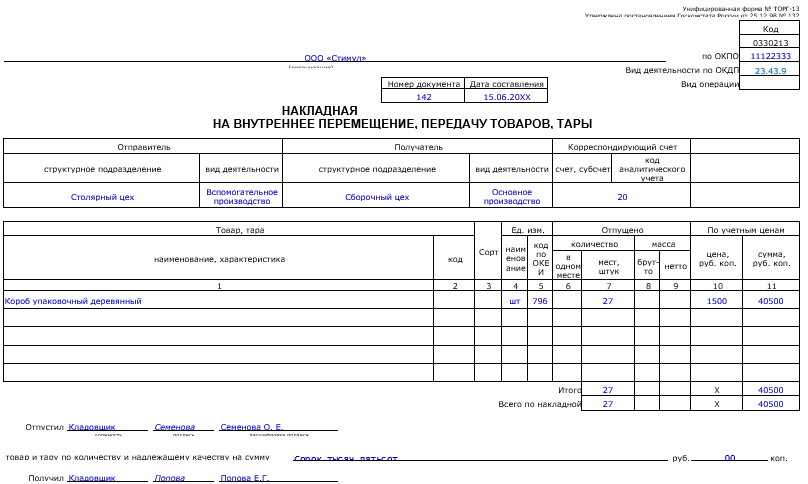Select corresponding account value 20

(622, 197)
